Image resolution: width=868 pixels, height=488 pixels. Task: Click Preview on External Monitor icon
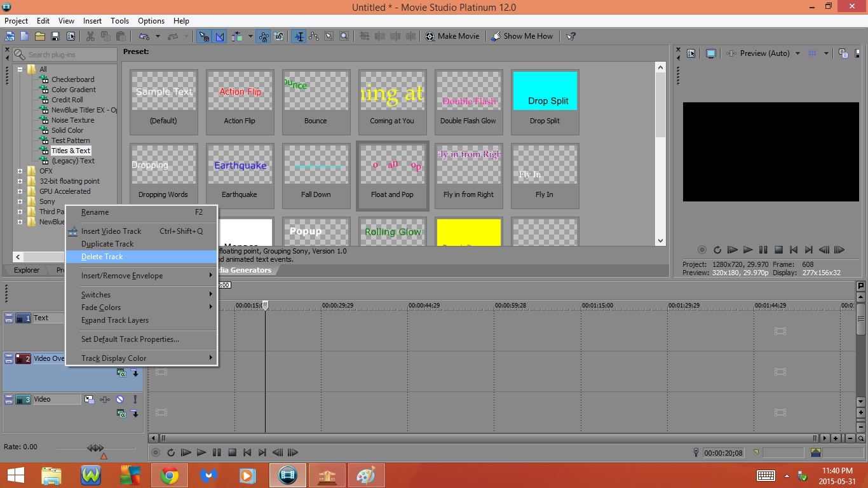711,53
